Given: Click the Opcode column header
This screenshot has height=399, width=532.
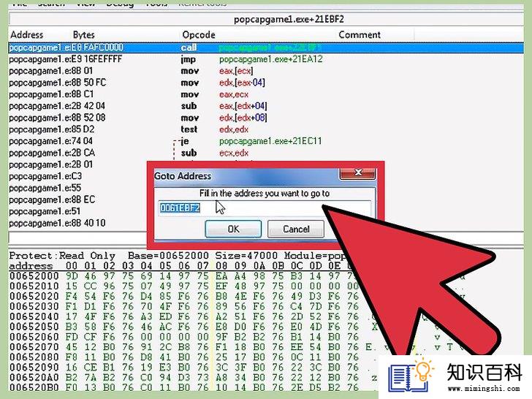Looking at the screenshot, I should (199, 34).
